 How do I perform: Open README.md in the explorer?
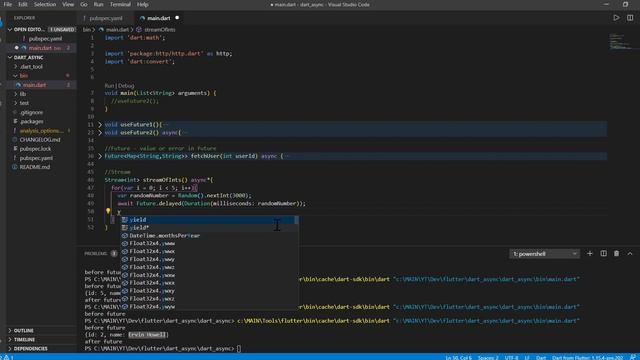tap(35, 167)
